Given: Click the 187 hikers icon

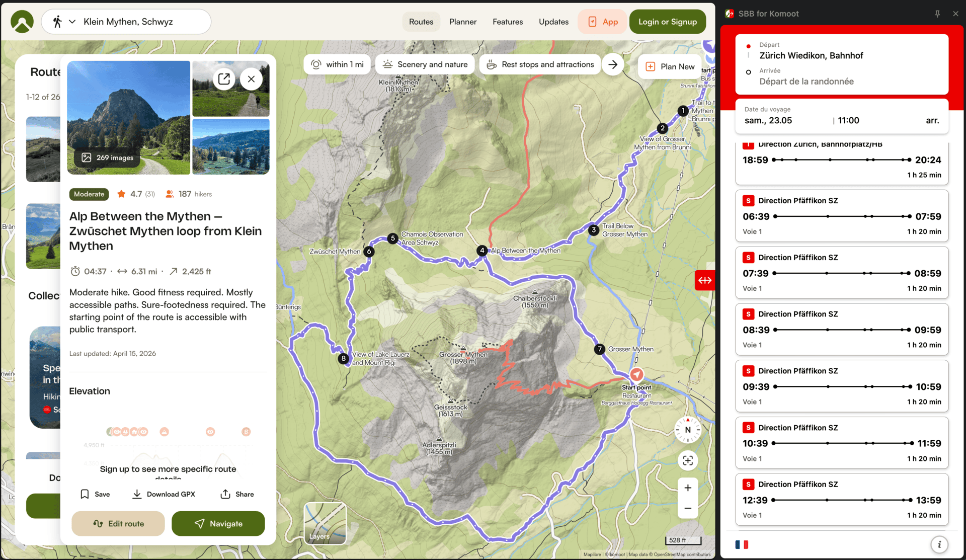Looking at the screenshot, I should [170, 194].
